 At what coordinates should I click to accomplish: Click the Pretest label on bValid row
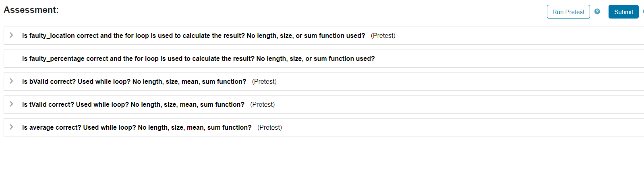[264, 82]
